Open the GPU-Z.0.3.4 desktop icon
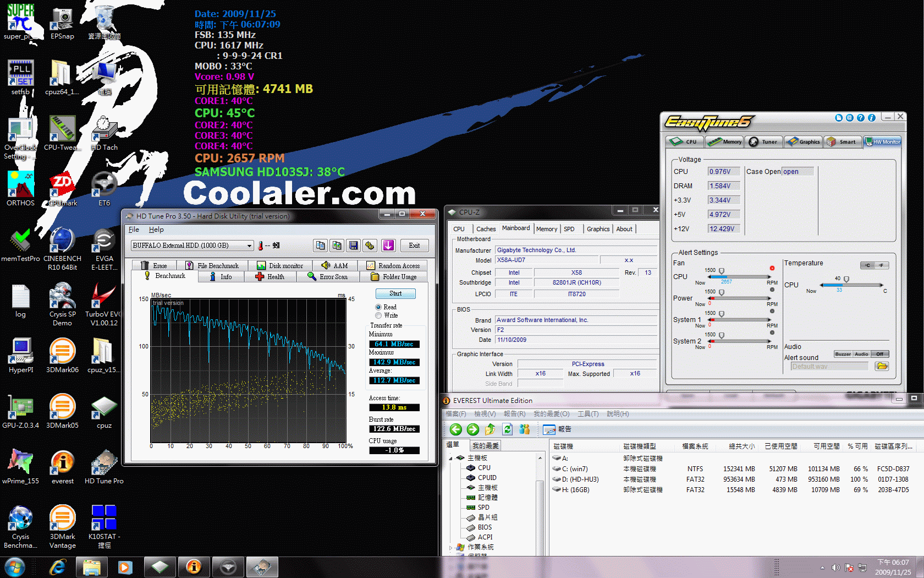 pos(20,411)
